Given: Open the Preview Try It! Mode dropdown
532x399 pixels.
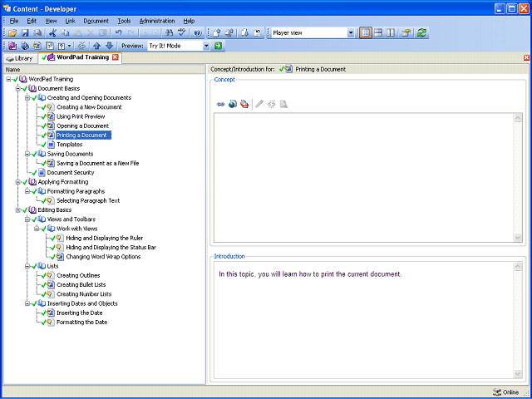Looking at the screenshot, I should point(206,46).
